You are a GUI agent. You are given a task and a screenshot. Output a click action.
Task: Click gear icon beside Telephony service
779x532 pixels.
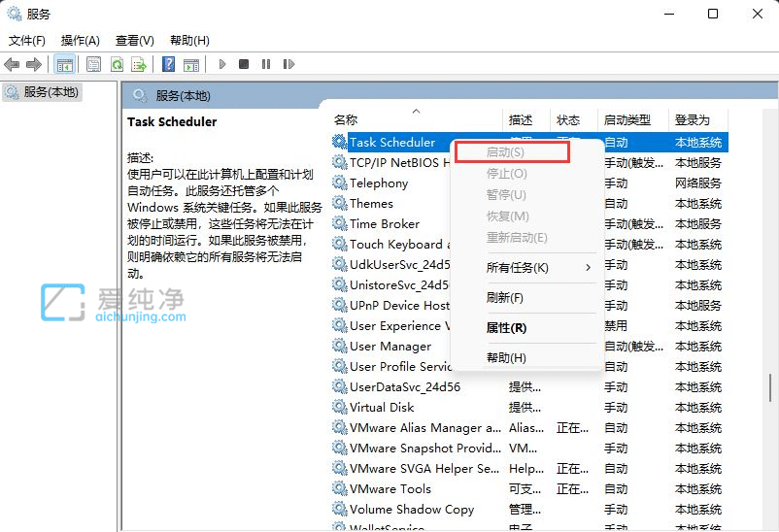pos(340,183)
